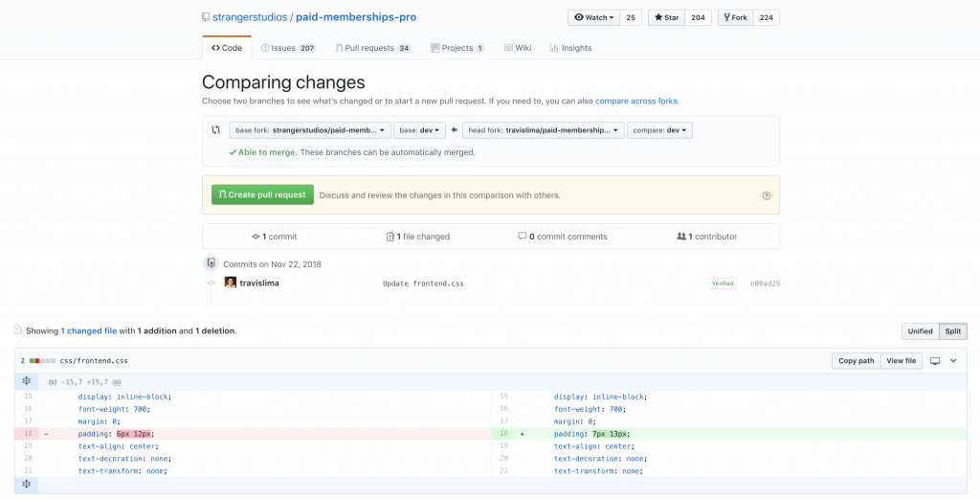Open the head fork dropdown
The width and height of the screenshot is (980, 500).
coord(544,130)
